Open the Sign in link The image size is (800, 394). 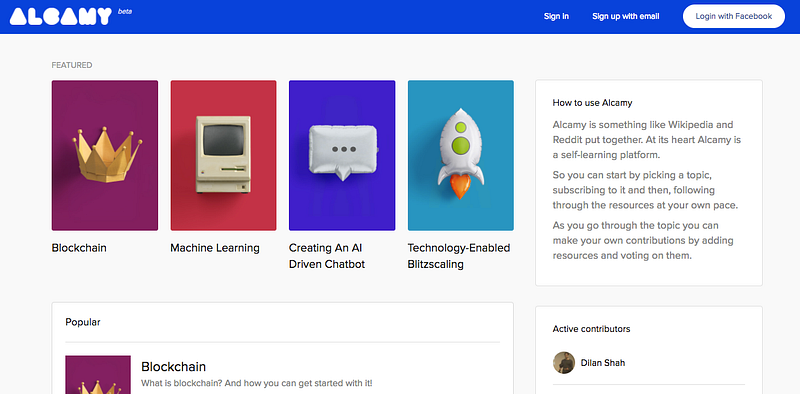tap(556, 16)
